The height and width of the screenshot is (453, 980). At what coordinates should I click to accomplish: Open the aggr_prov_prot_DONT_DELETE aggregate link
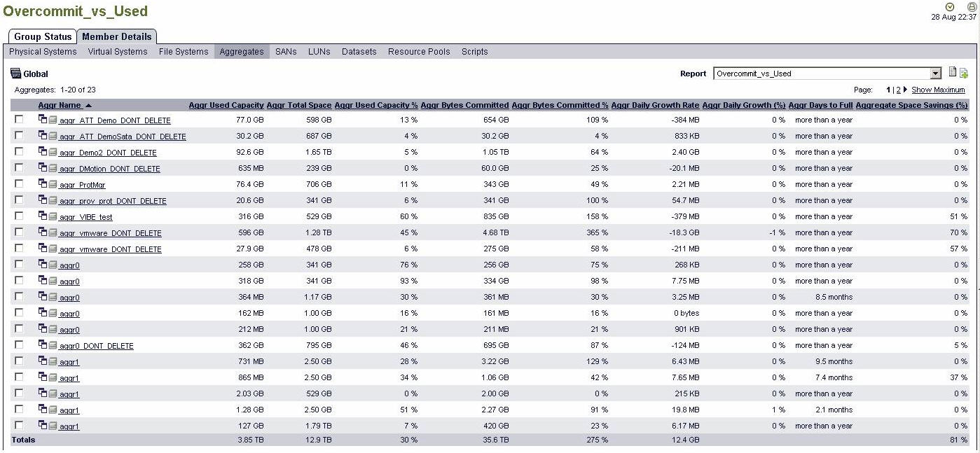click(x=113, y=201)
